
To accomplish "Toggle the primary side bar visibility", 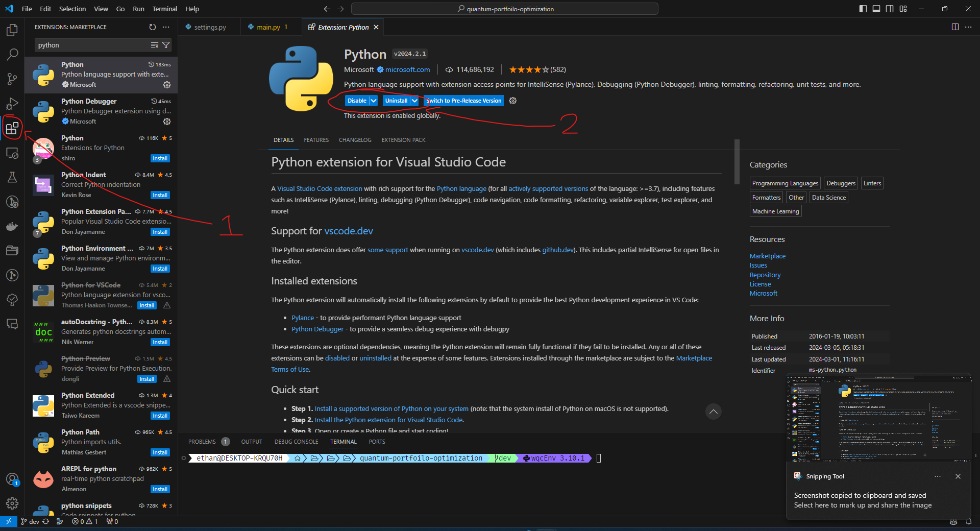I will click(862, 9).
